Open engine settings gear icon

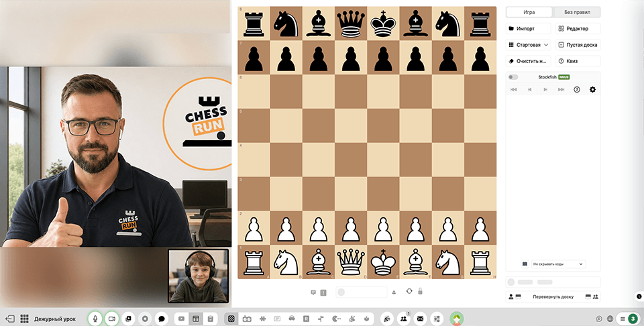[592, 89]
